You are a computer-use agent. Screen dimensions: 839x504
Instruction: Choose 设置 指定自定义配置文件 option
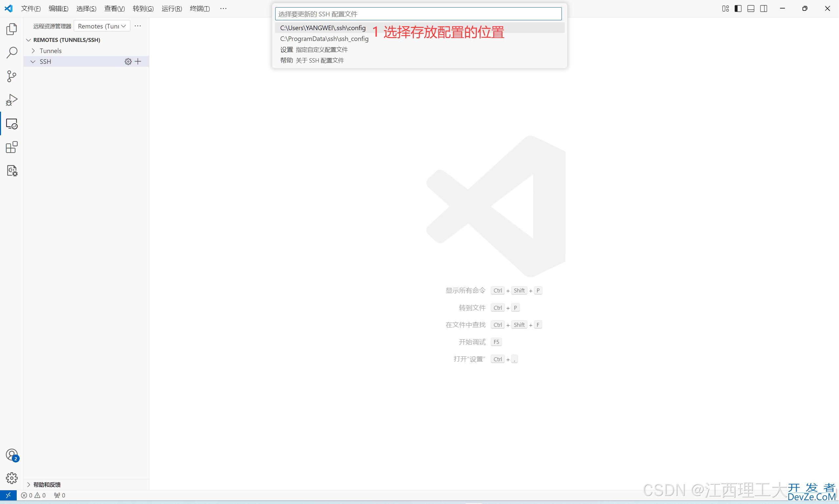(419, 49)
